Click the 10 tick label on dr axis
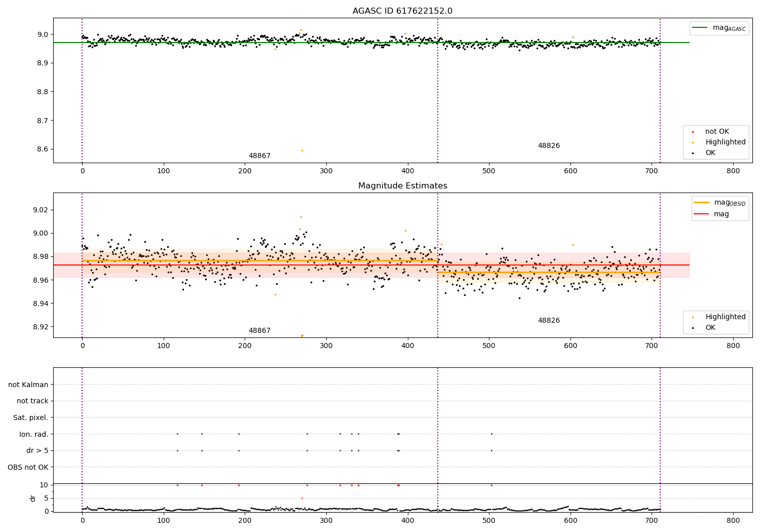 (x=44, y=485)
